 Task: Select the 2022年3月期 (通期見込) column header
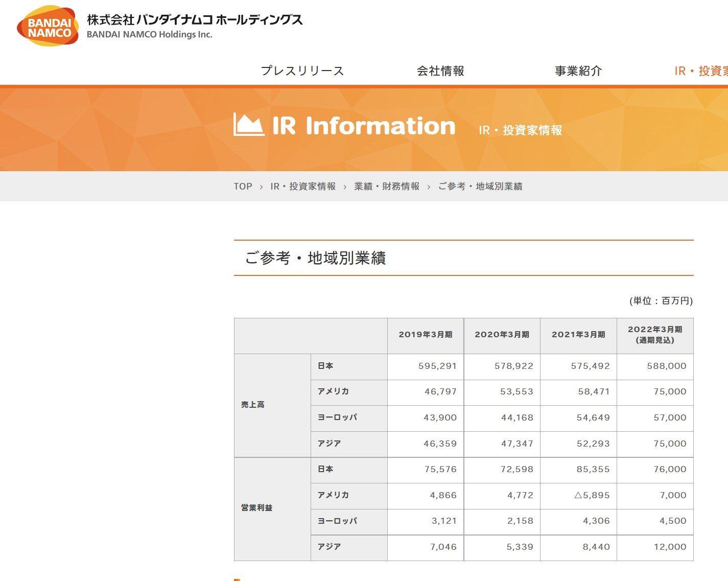(655, 335)
